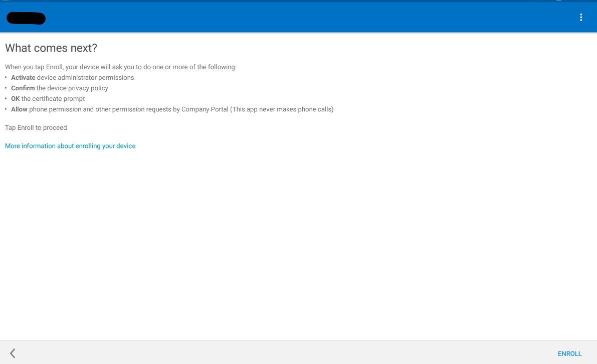The width and height of the screenshot is (597, 364).
Task: Reveal additional options with the kebab menu
Action: coord(581,17)
